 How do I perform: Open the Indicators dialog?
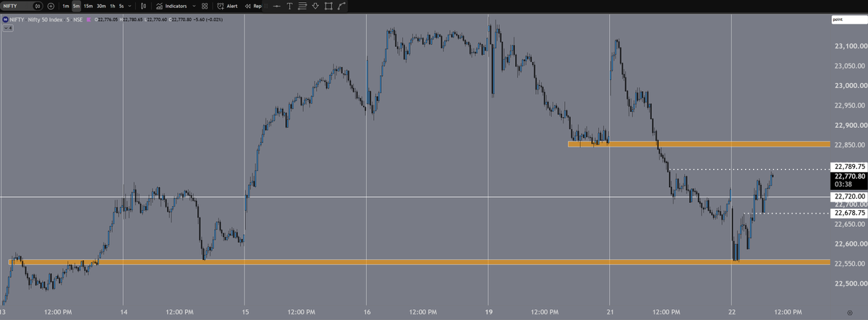pyautogui.click(x=172, y=6)
